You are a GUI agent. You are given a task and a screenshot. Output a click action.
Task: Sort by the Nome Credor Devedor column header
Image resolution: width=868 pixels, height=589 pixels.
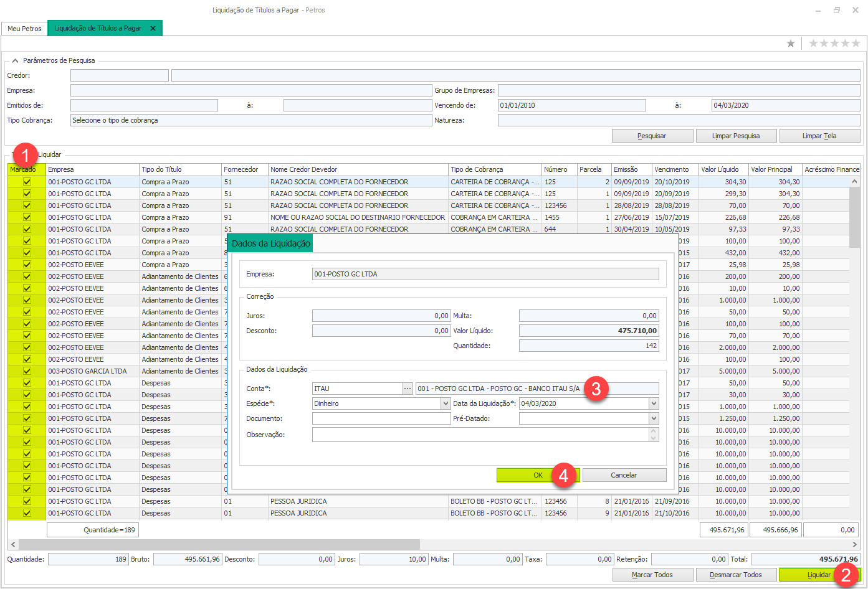point(358,169)
